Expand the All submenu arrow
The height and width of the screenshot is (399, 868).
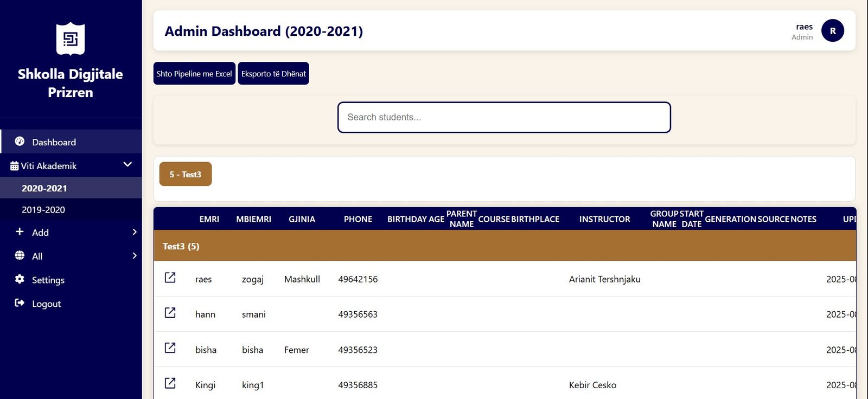pos(135,256)
